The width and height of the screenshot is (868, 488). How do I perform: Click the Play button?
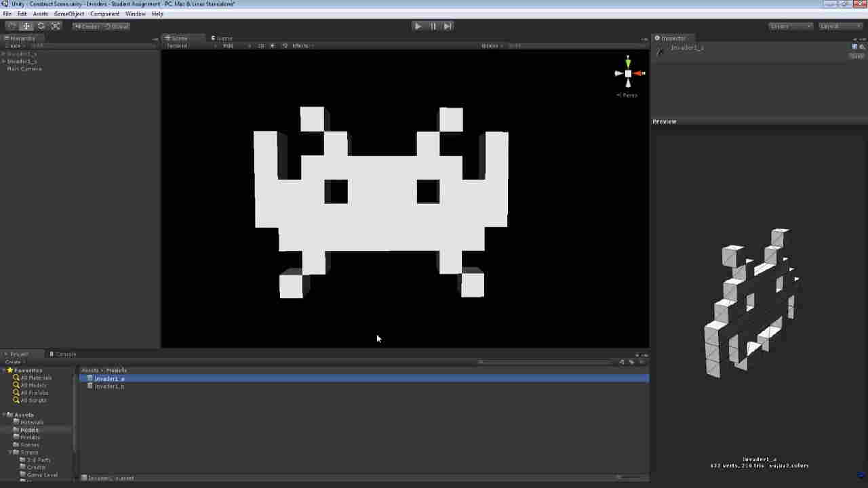coord(418,26)
